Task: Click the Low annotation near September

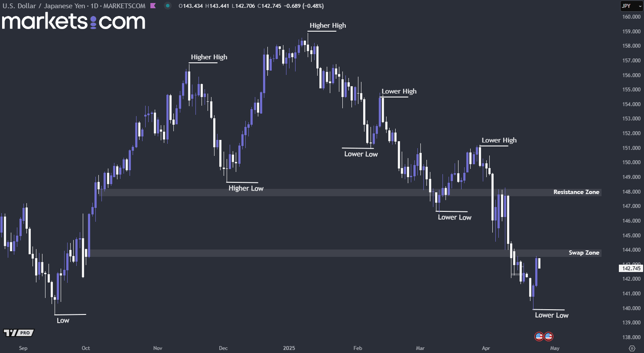Action: point(63,321)
